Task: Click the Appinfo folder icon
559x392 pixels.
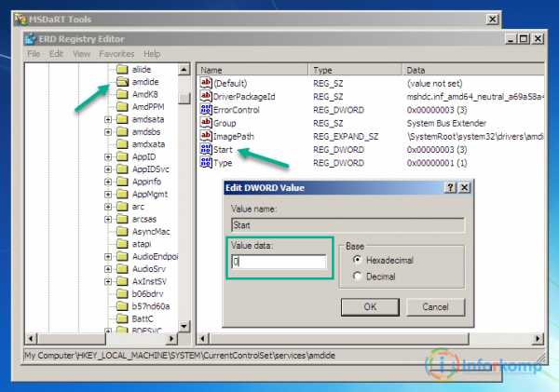Action: (122, 182)
